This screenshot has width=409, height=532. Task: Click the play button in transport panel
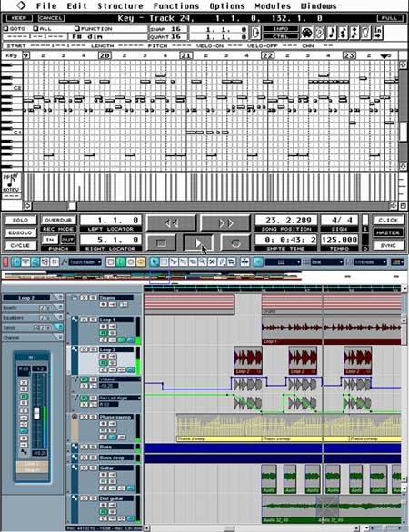point(198,242)
